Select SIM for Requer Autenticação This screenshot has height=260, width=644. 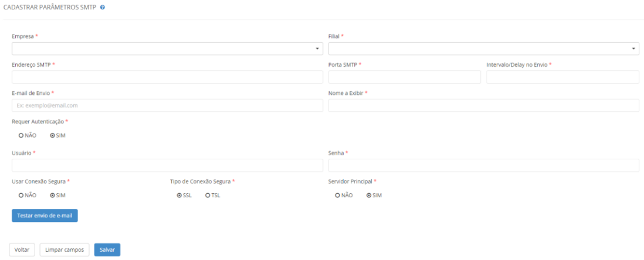coord(53,135)
